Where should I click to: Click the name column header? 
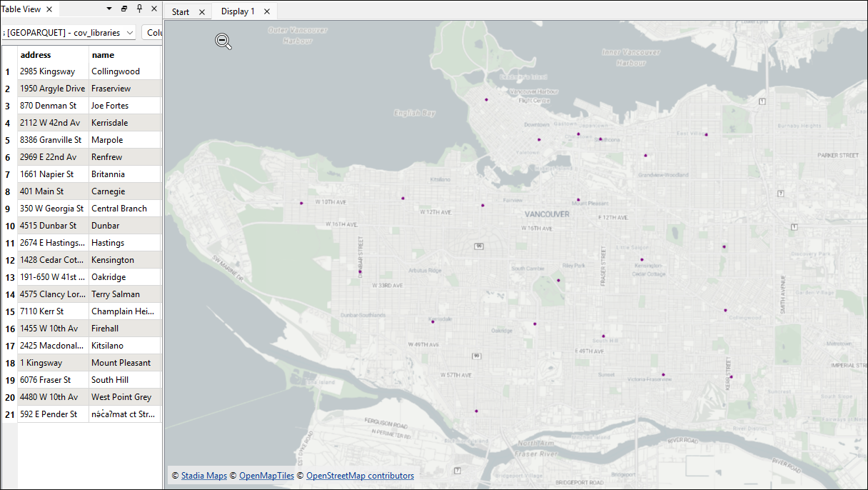point(123,55)
